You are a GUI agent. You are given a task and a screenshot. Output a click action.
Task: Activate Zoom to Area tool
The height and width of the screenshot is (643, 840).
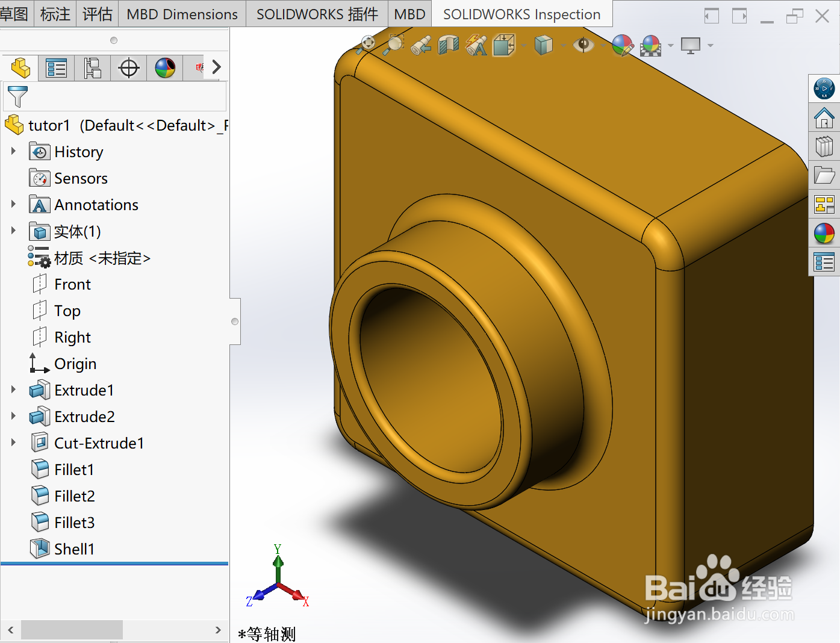394,45
